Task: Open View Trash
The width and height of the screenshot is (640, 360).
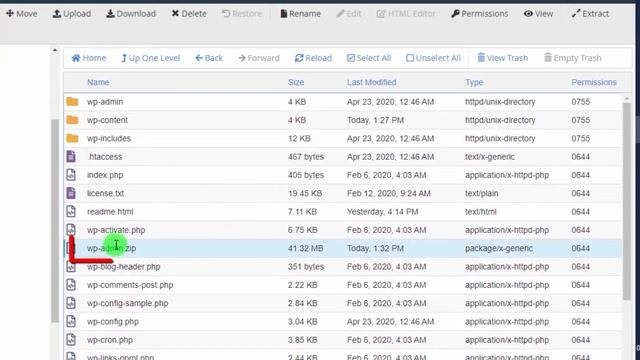Action: (x=502, y=58)
